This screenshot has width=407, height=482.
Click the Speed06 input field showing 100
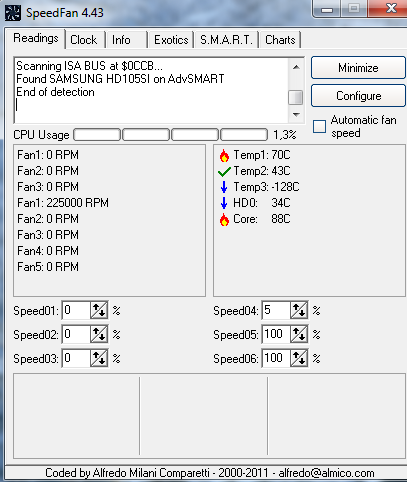(x=276, y=358)
